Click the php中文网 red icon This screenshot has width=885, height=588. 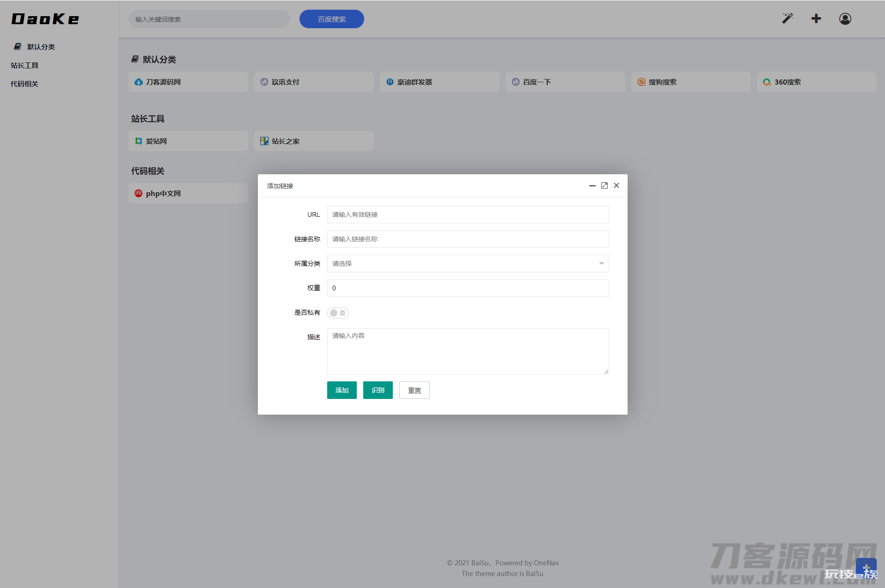click(x=139, y=193)
